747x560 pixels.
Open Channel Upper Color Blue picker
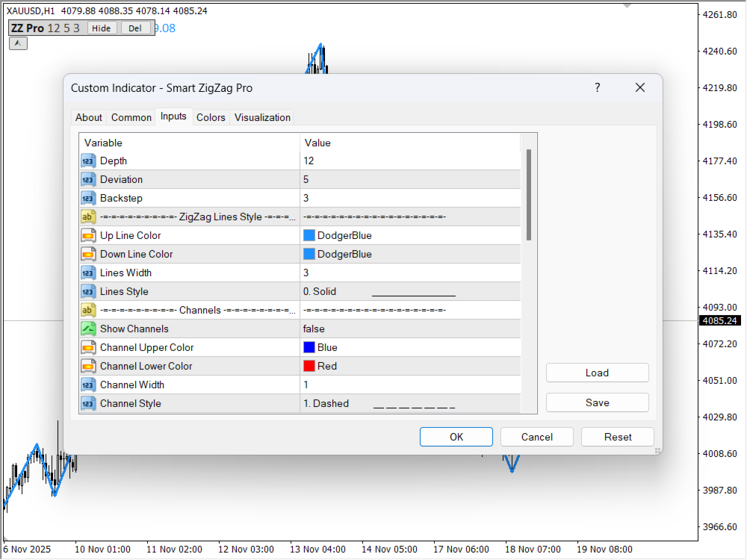[x=410, y=348]
